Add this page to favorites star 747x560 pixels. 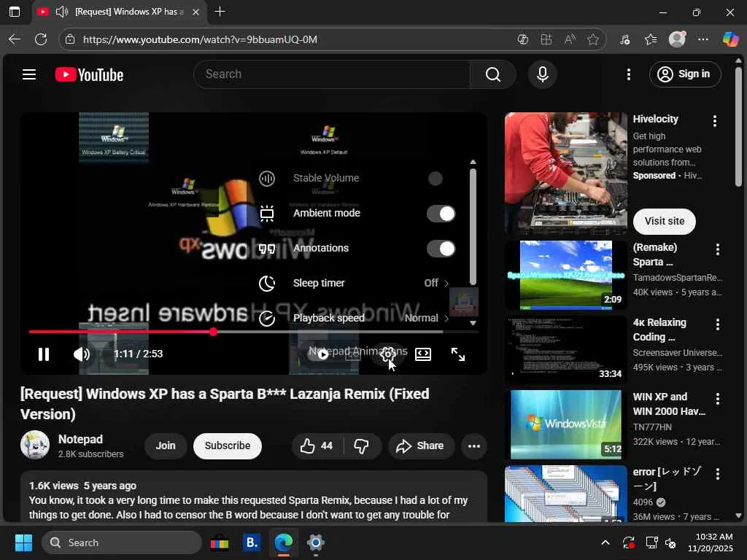[x=592, y=39]
